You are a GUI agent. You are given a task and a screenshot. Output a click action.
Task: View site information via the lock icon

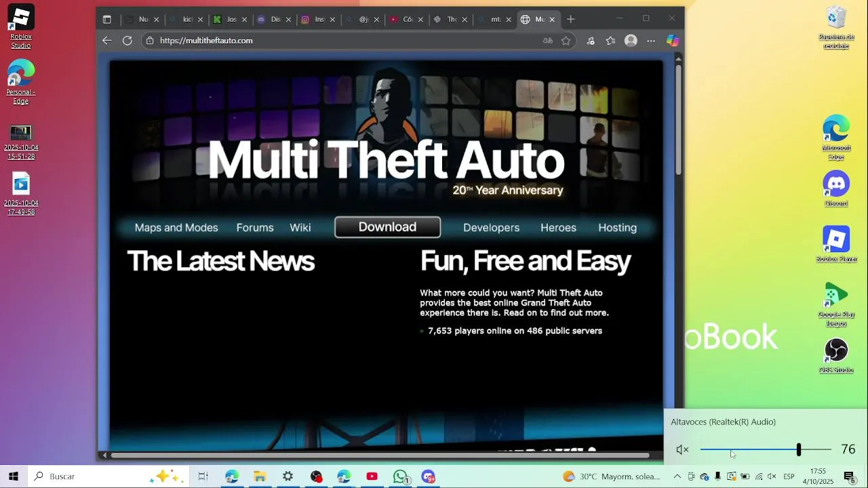pyautogui.click(x=150, y=41)
